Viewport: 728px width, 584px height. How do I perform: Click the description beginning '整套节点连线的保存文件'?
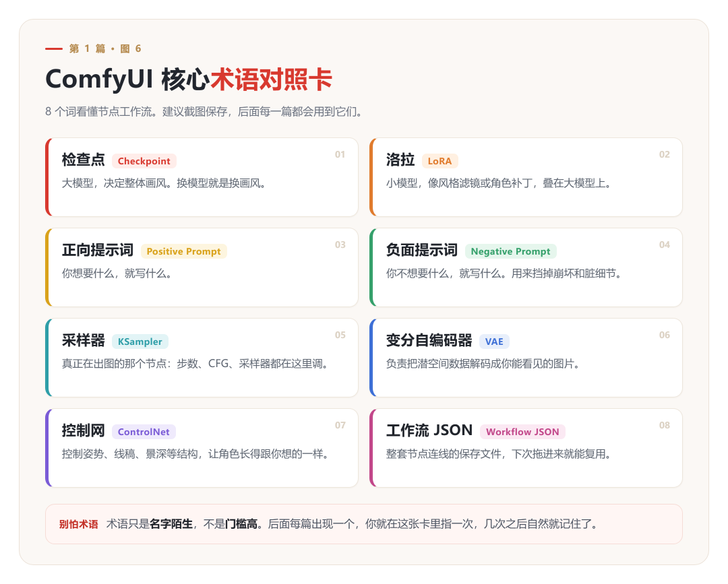click(498, 454)
